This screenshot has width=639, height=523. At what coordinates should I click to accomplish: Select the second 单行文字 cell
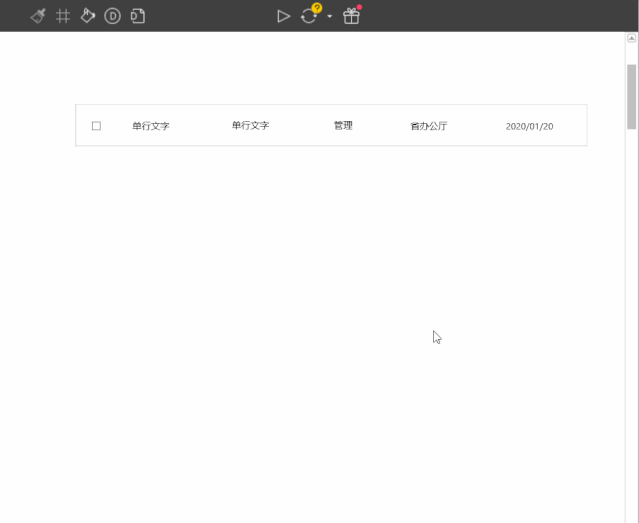click(x=250, y=126)
